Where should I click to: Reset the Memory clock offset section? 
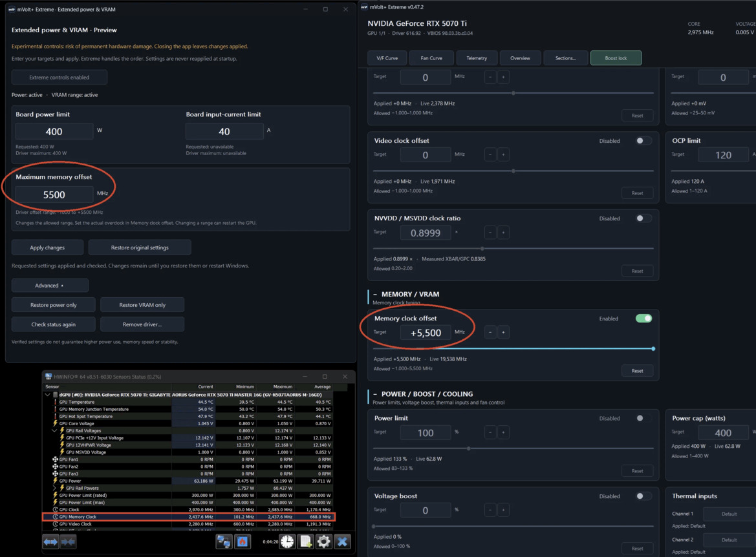click(637, 370)
